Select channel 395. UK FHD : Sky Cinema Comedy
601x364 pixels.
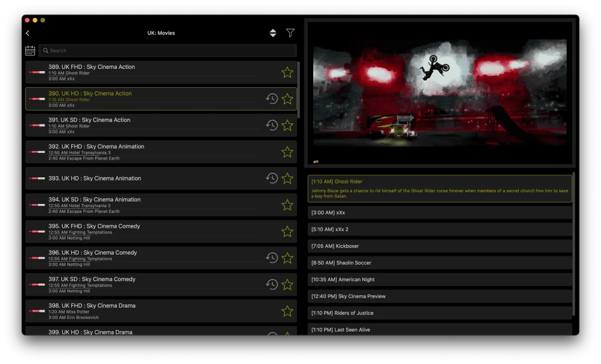tap(161, 232)
